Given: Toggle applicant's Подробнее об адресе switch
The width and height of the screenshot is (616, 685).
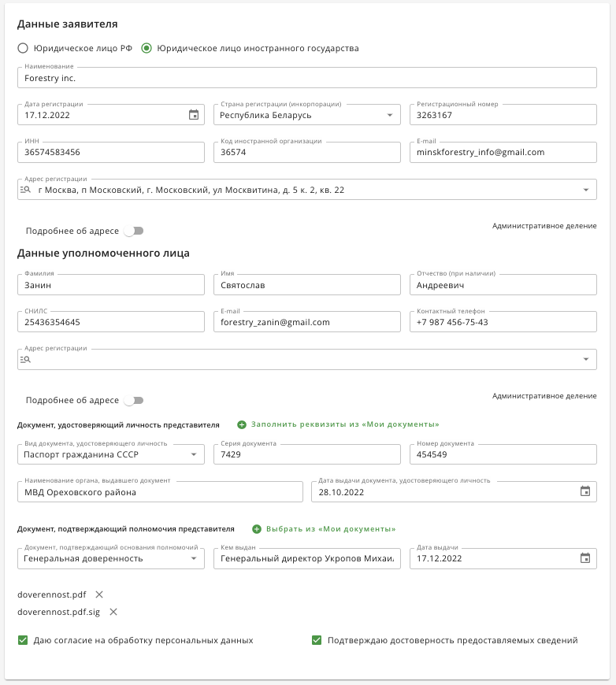Looking at the screenshot, I should click(134, 231).
